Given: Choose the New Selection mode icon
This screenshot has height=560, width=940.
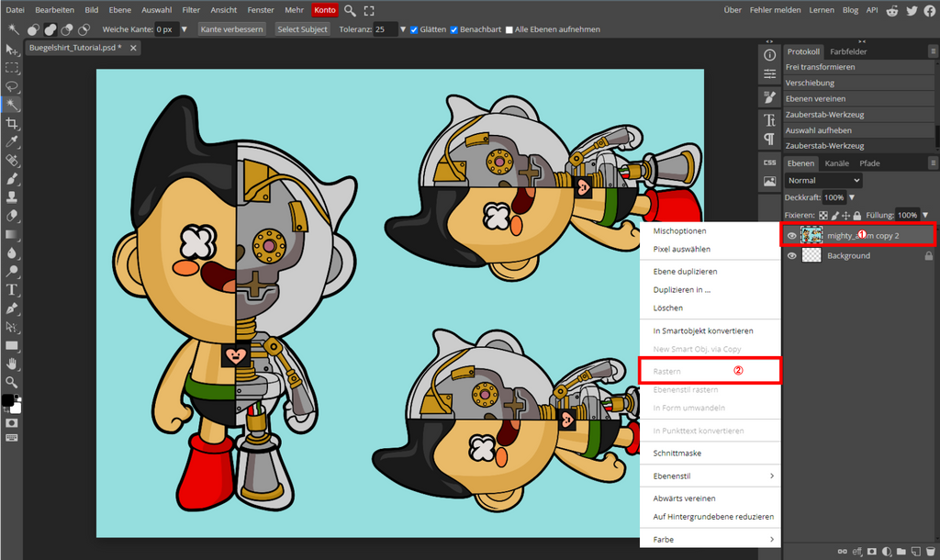Looking at the screenshot, I should 34,29.
